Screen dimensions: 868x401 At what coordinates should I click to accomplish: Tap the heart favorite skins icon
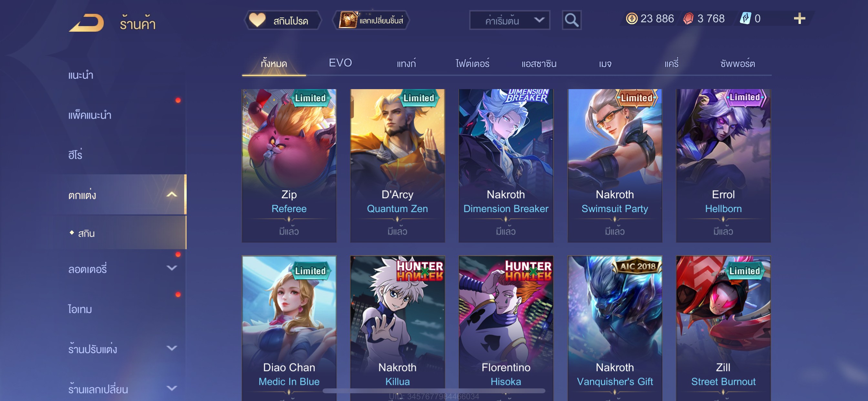click(257, 20)
